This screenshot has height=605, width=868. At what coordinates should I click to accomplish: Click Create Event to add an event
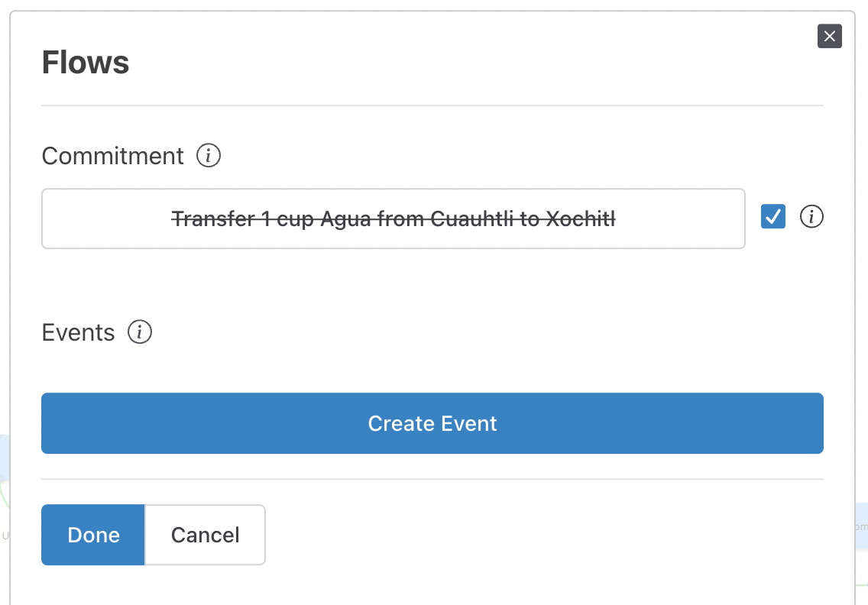tap(432, 423)
